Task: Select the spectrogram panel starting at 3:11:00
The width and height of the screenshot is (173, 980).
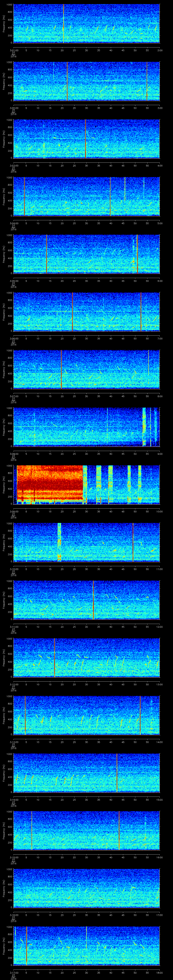Action: coord(86,600)
